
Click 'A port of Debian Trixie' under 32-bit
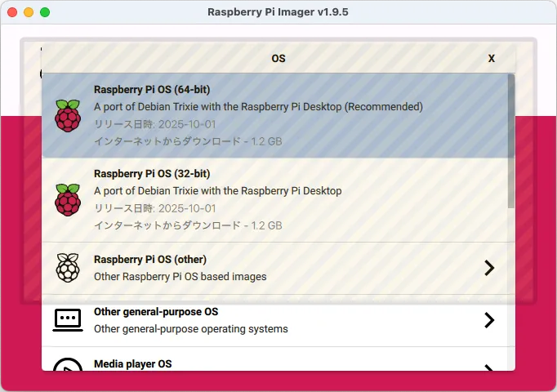tap(218, 191)
